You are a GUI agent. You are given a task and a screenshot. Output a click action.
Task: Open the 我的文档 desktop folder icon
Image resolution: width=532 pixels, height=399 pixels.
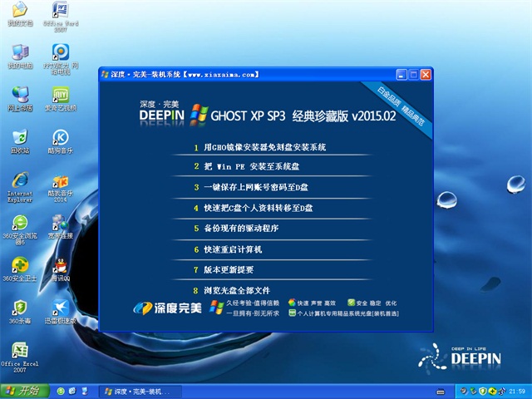pyautogui.click(x=19, y=12)
